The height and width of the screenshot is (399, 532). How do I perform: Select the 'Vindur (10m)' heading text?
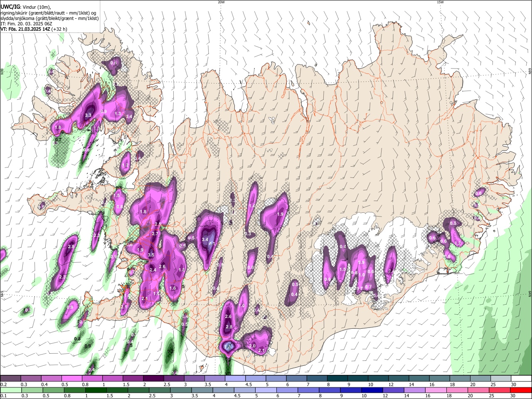[x=36, y=7]
